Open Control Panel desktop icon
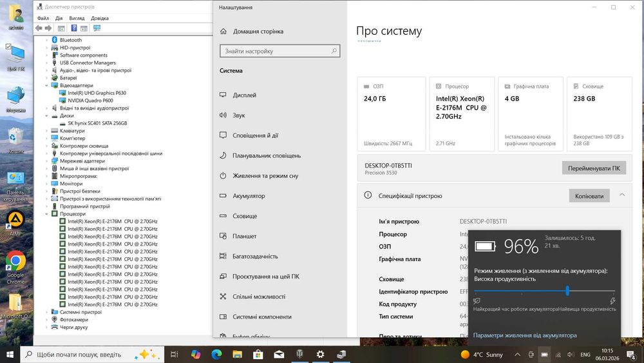 pyautogui.click(x=15, y=186)
